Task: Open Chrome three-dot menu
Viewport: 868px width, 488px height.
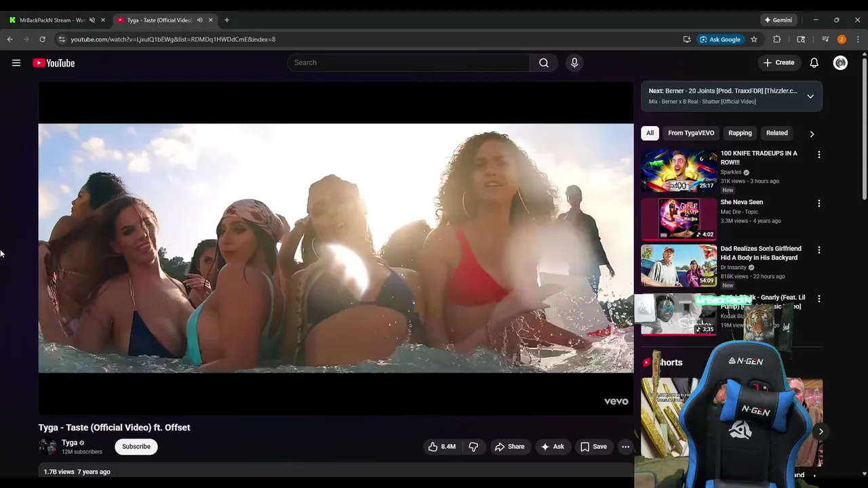Action: [x=858, y=39]
